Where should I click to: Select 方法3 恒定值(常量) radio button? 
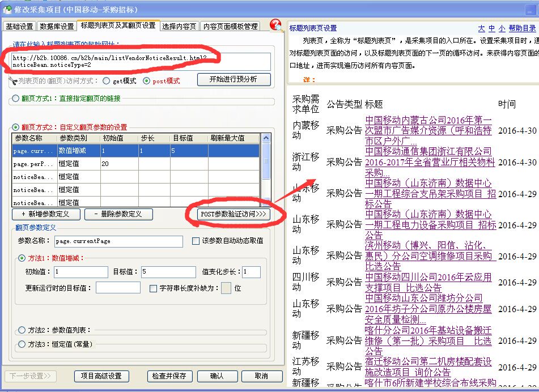22,344
